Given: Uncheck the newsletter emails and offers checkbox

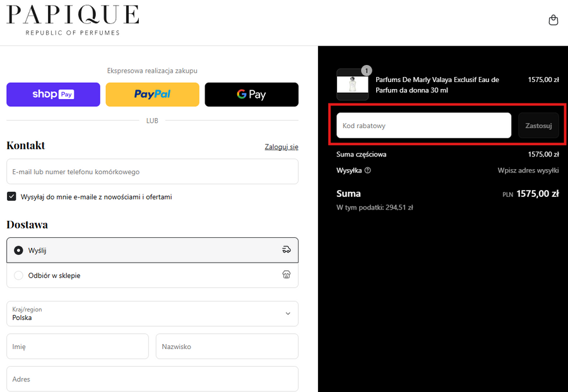Looking at the screenshot, I should 11,196.
